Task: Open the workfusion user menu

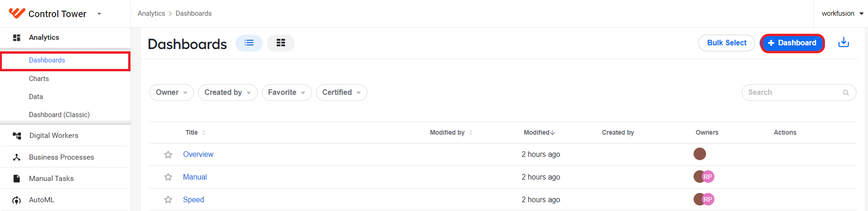Action: click(842, 13)
